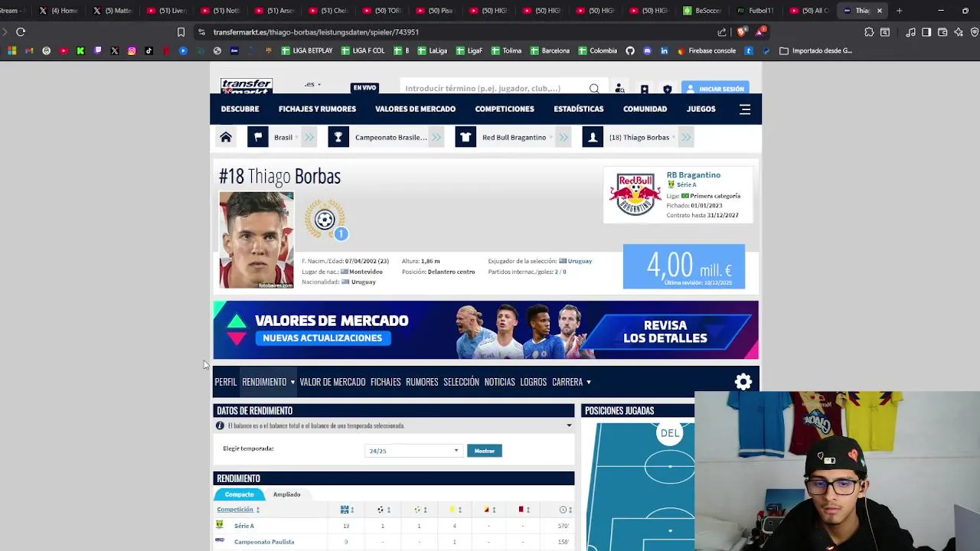This screenshot has height=551, width=980.
Task: Open the Estadísticas menu
Action: pyautogui.click(x=579, y=109)
